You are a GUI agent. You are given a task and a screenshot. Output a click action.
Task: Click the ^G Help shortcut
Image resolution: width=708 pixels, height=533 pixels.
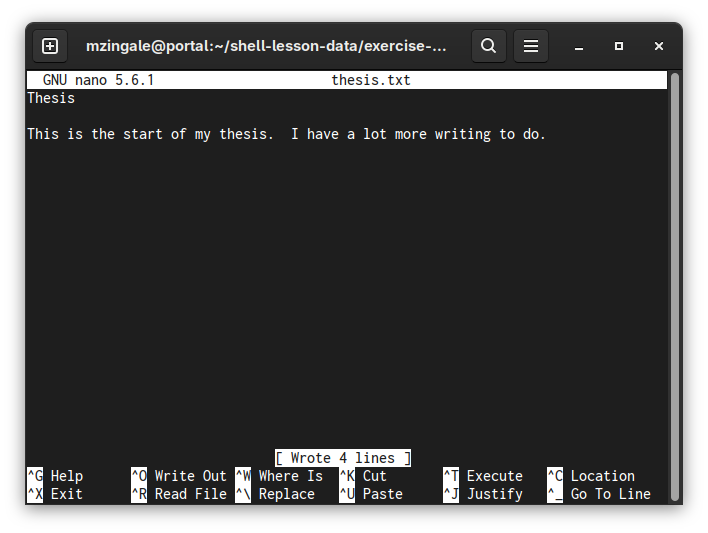56,476
